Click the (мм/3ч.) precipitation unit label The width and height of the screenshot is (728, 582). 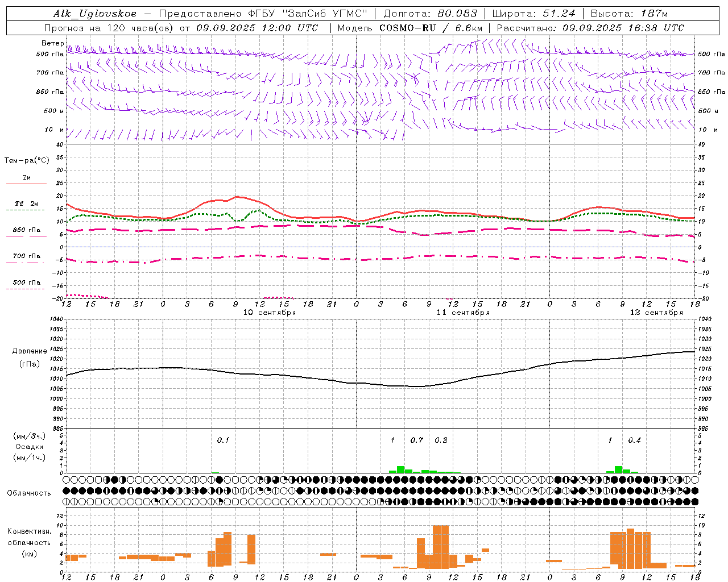coord(30,436)
